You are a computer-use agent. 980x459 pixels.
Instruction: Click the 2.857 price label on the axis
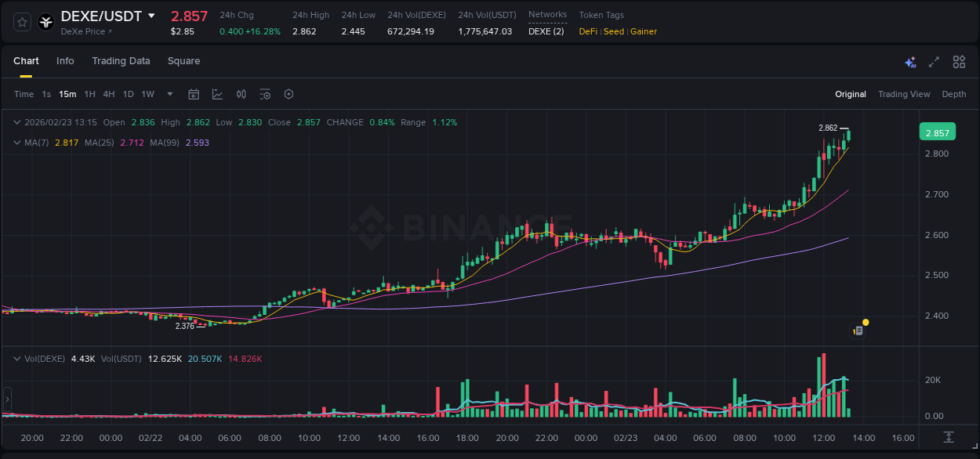(938, 132)
